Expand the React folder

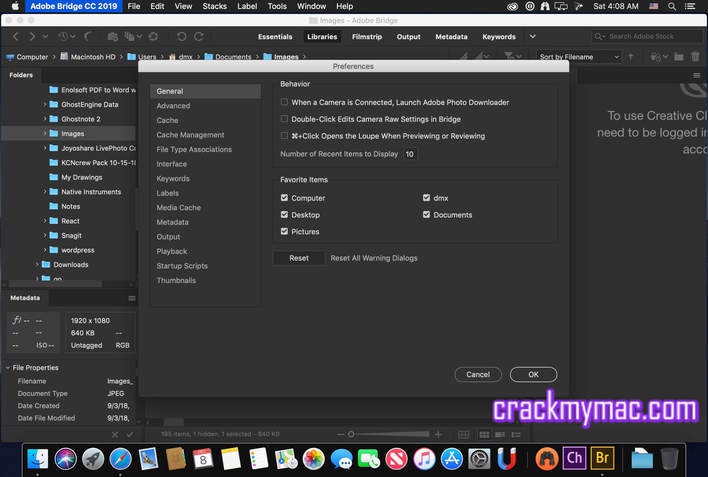point(45,221)
